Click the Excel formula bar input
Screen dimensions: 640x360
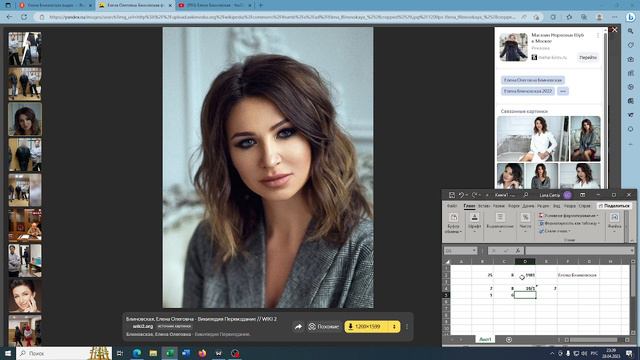(x=576, y=251)
